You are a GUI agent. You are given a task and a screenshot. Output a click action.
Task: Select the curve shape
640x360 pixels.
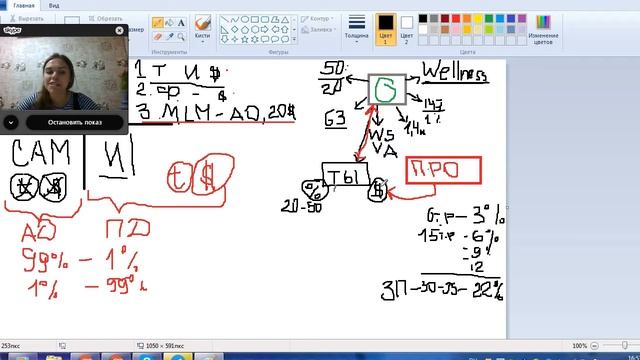pyautogui.click(x=235, y=20)
